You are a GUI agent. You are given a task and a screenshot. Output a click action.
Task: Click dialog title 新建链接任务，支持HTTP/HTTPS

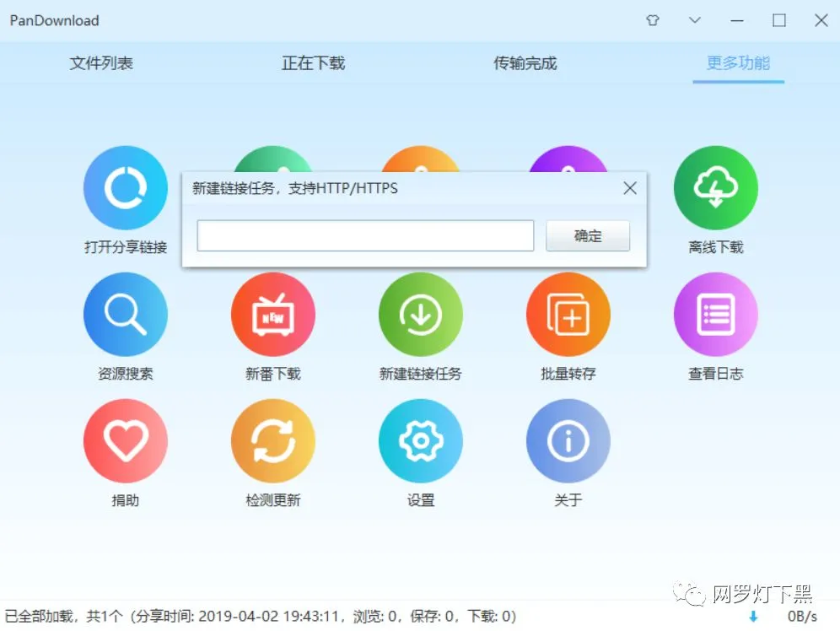click(x=295, y=188)
